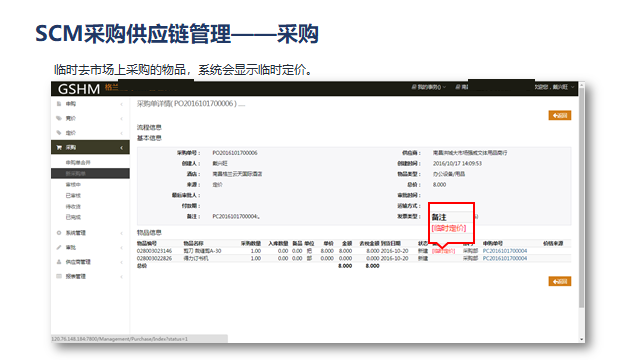Click the report icon for 报表管理
This screenshot has width=640, height=360.
[59, 276]
